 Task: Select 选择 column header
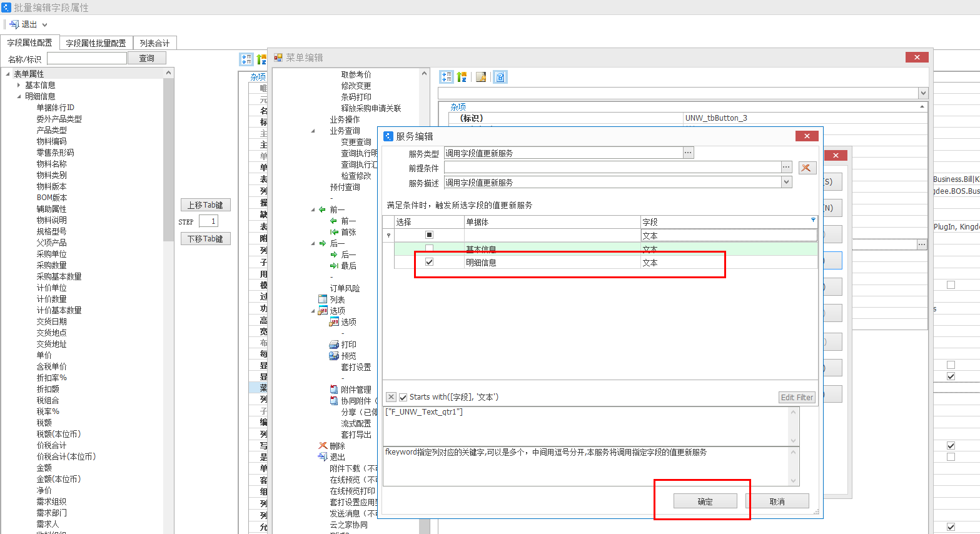pyautogui.click(x=429, y=222)
